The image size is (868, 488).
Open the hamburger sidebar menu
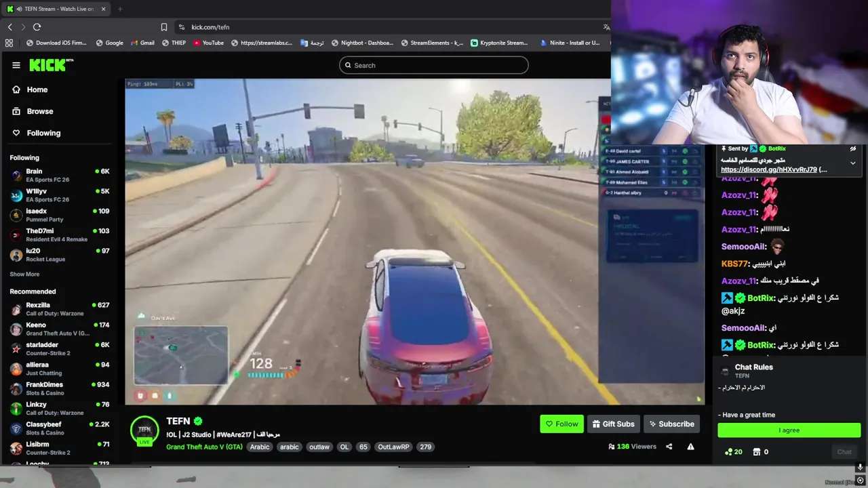point(16,65)
